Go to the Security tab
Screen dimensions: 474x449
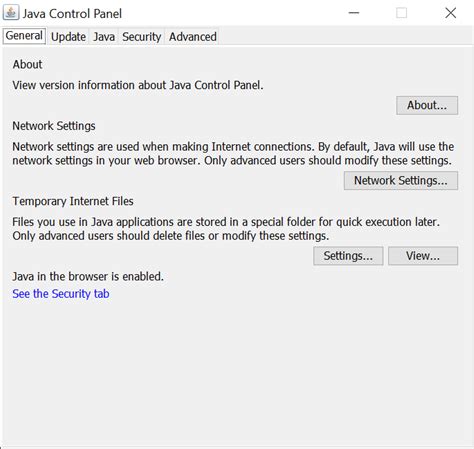[142, 37]
